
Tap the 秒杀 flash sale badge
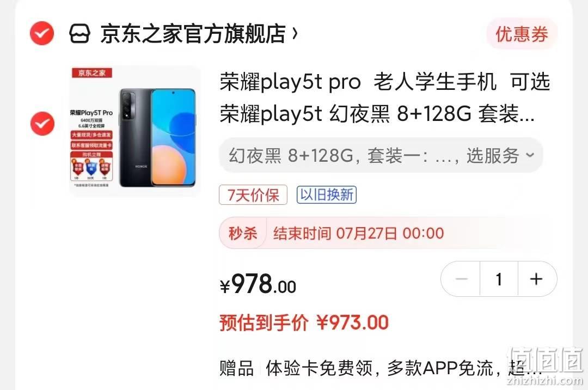coord(243,233)
